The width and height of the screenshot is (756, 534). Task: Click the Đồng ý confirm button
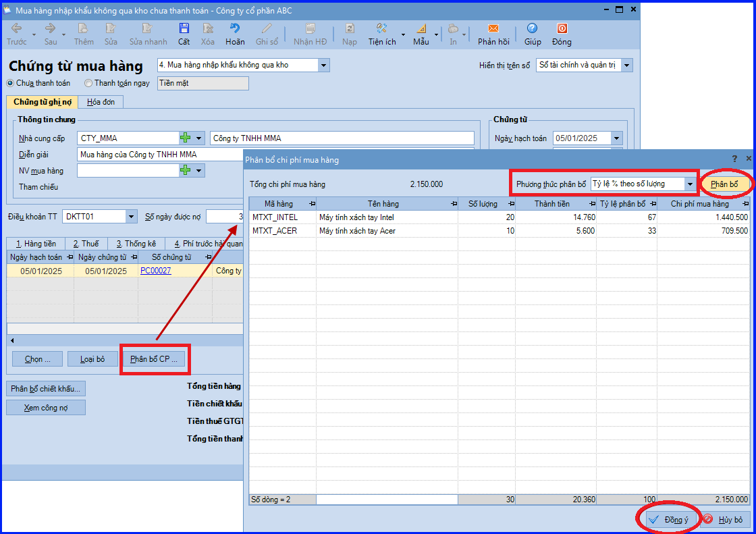coord(669,520)
